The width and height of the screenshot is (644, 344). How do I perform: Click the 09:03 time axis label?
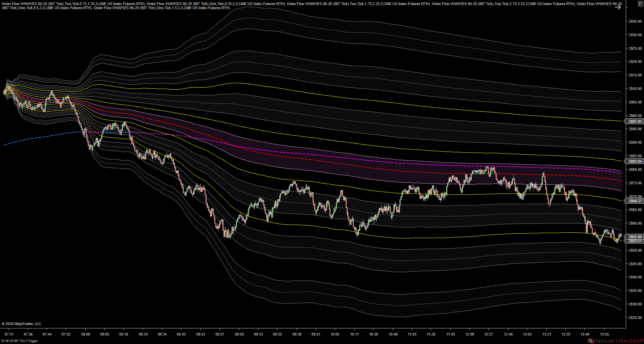(x=239, y=334)
